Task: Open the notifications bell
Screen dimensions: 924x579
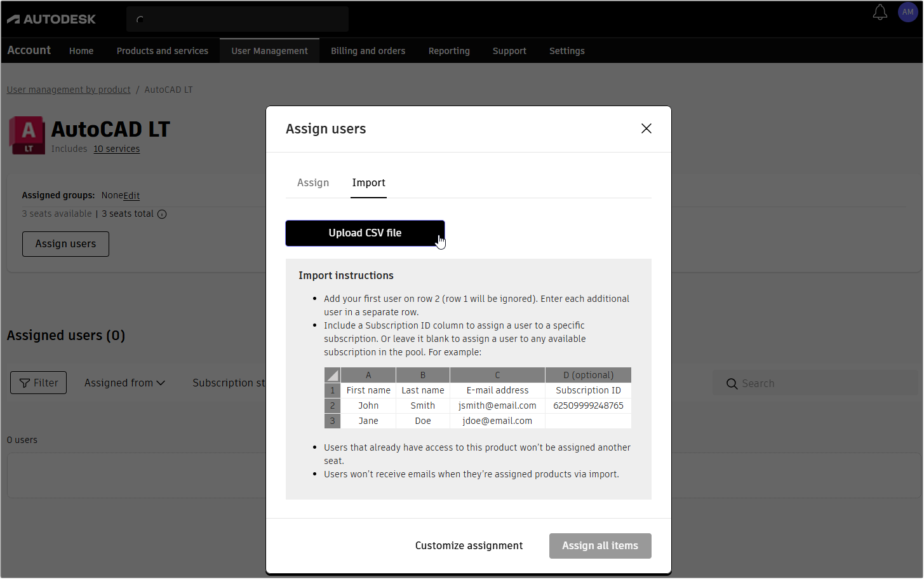Action: click(x=880, y=12)
